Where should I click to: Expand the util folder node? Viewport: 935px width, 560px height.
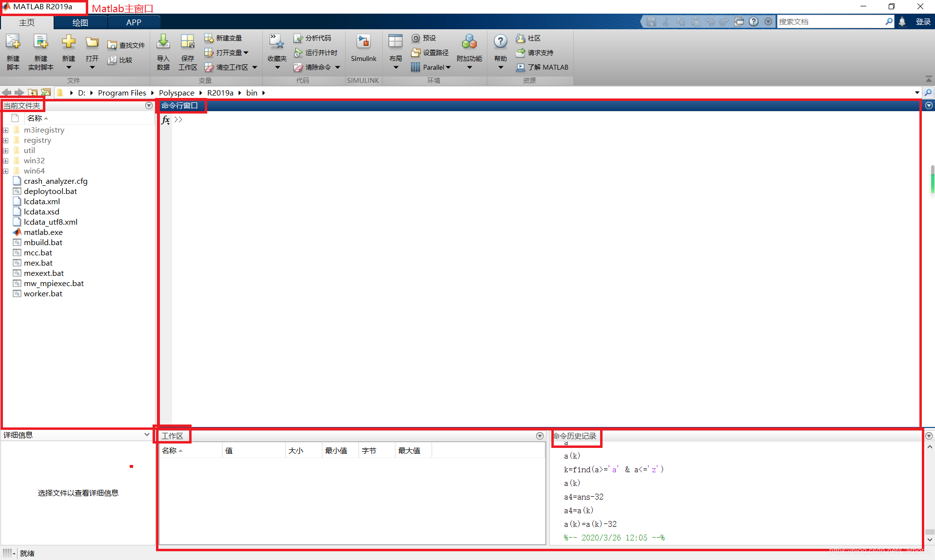coord(6,151)
